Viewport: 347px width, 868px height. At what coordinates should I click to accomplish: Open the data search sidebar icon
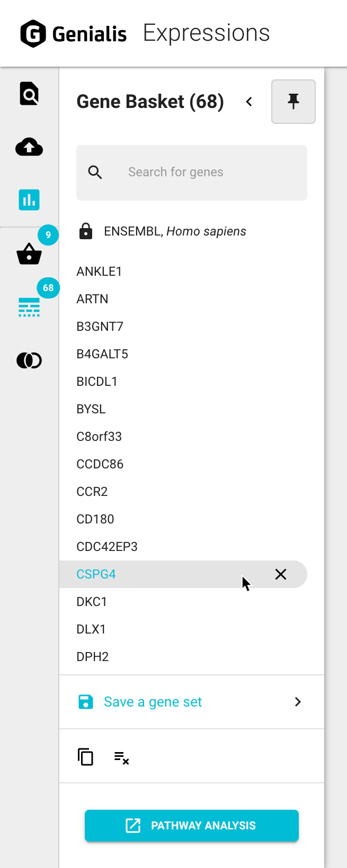coord(29,94)
